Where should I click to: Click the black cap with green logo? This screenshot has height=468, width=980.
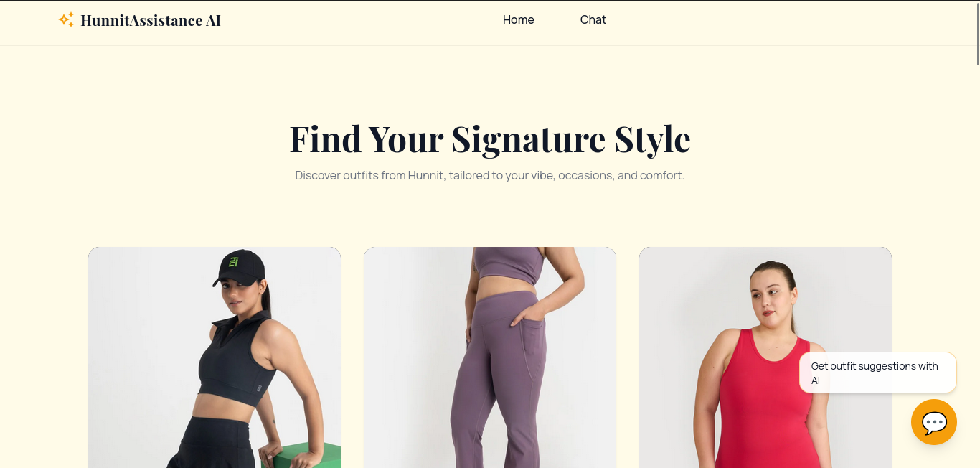(x=239, y=267)
